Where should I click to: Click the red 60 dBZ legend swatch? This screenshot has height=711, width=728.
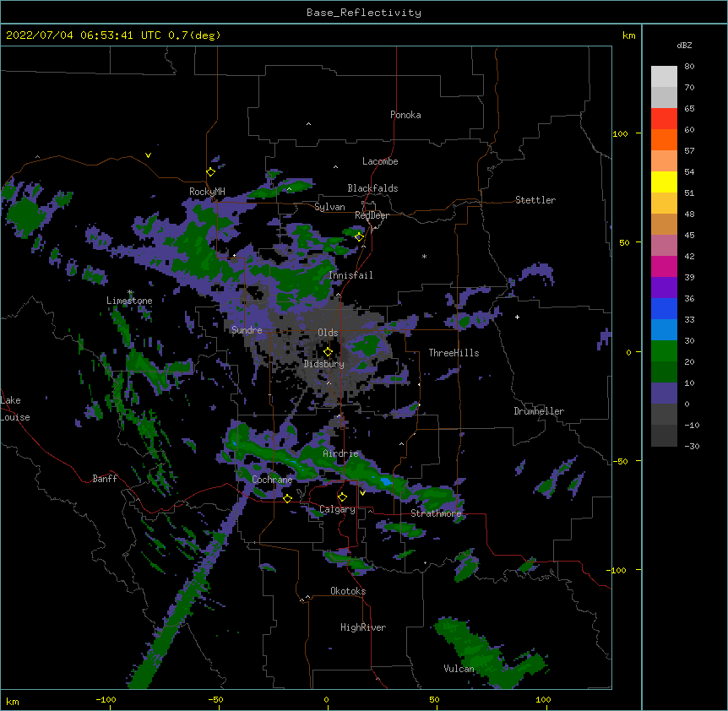[x=664, y=119]
